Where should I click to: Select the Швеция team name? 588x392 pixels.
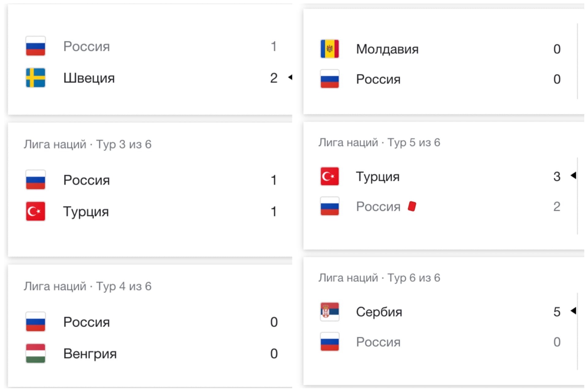point(89,78)
